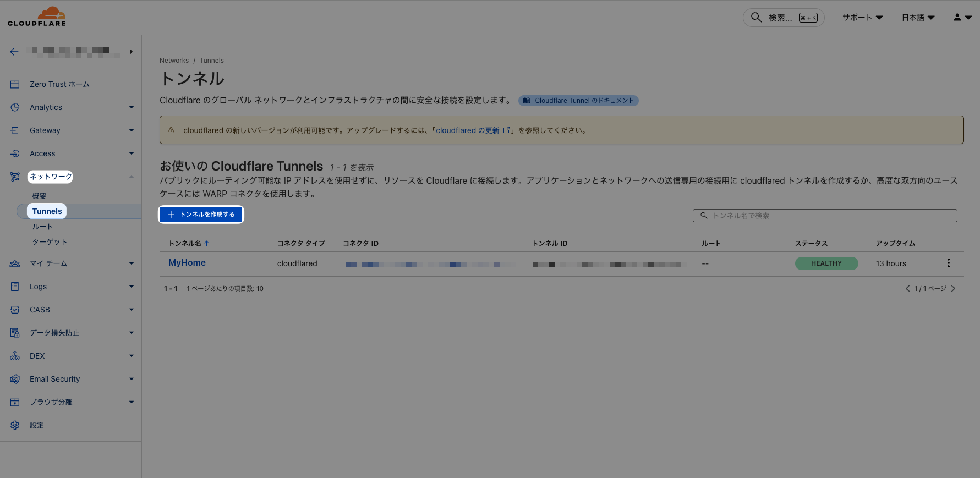Open the MyHome tunnel link
This screenshot has width=980, height=478.
coord(187,263)
